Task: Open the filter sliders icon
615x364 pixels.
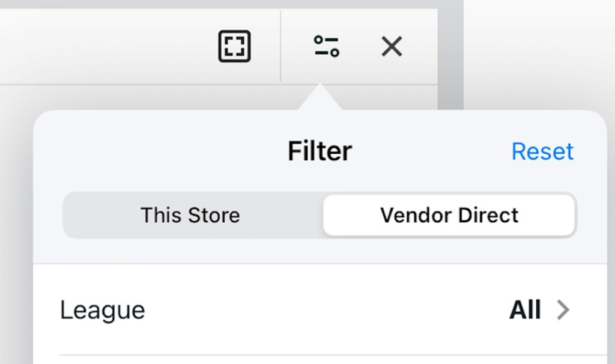Action: tap(326, 46)
